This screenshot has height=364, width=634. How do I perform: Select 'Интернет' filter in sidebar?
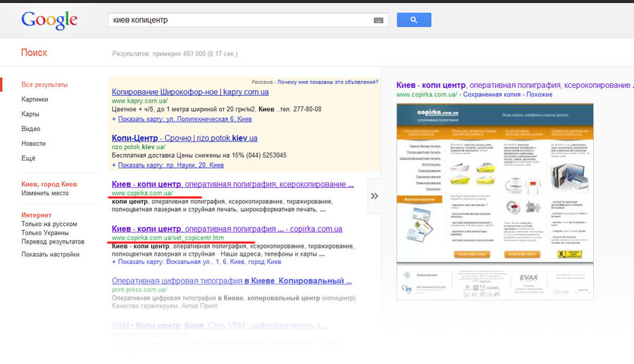coord(37,215)
